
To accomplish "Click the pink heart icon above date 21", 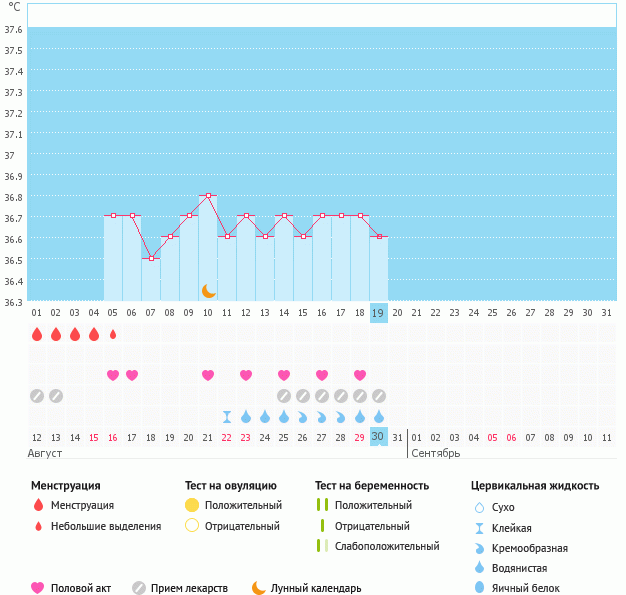I will coord(208,375).
